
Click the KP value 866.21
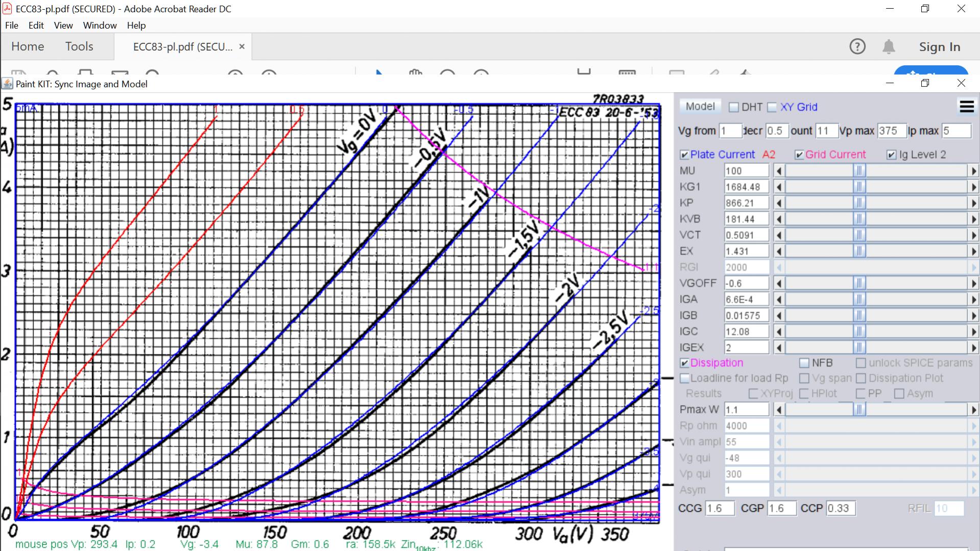point(747,203)
